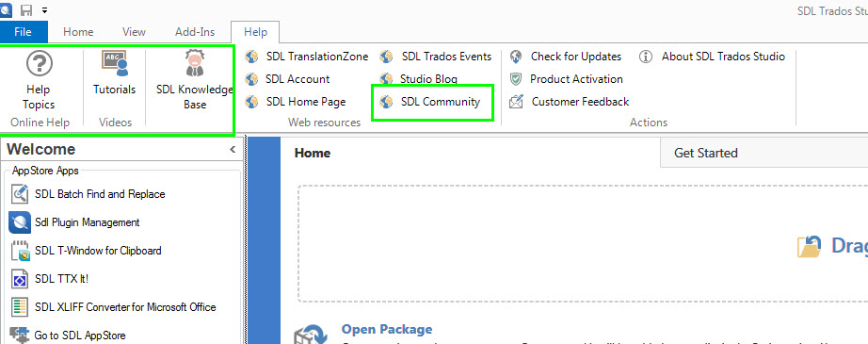Open Sdl Plugin Management app
Screen dimensions: 868x344
(x=74, y=222)
